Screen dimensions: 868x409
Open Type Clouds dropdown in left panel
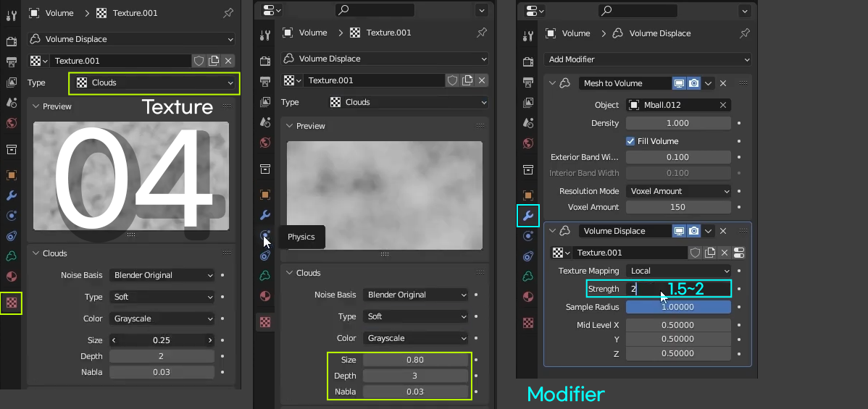coord(154,83)
